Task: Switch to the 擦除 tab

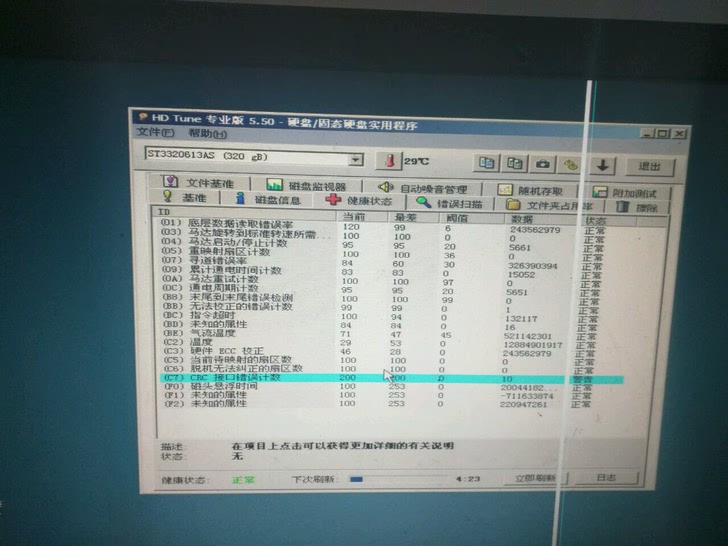Action: (x=637, y=207)
